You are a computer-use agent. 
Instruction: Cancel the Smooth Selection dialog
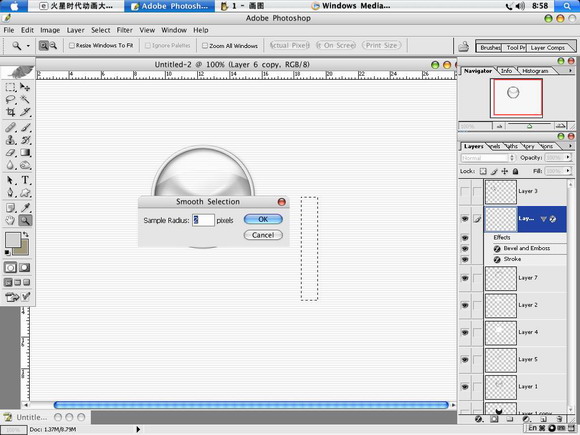pyautogui.click(x=263, y=235)
